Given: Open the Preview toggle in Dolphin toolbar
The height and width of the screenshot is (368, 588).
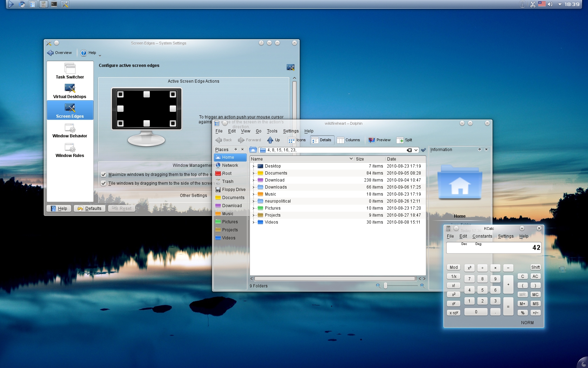Looking at the screenshot, I should (379, 140).
